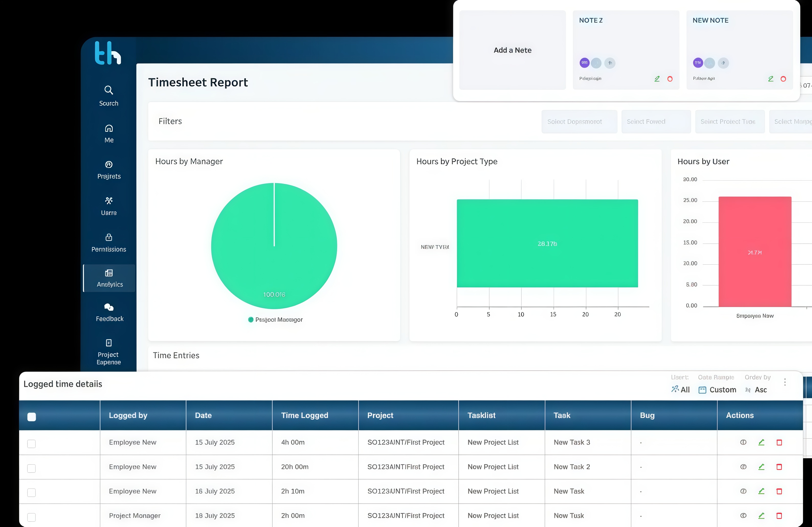Check the first Employee New row checkbox

[x=31, y=444]
